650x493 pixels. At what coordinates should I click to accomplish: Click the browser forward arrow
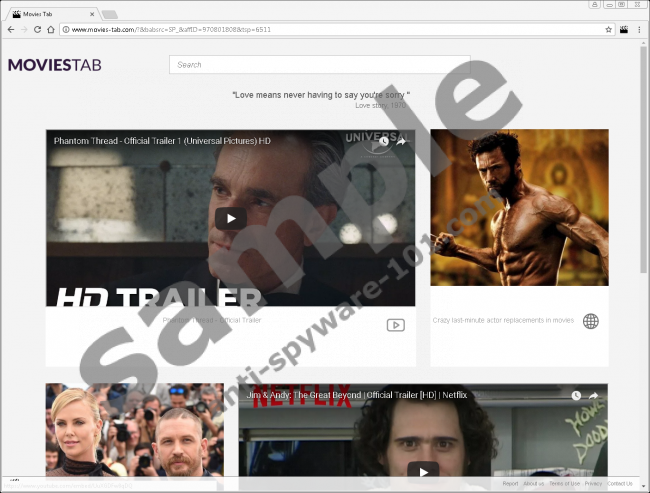point(24,29)
